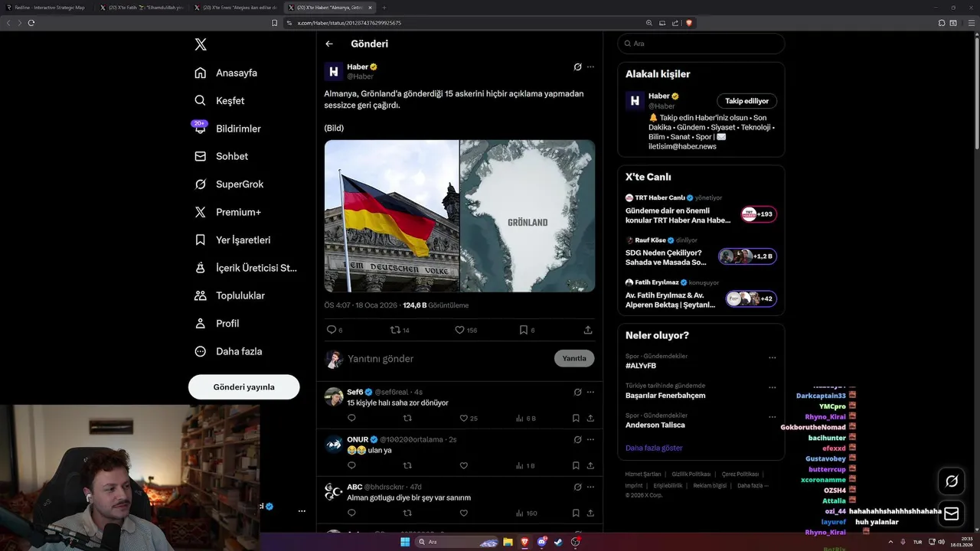Screen dimensions: 980x551
Task: Open Rauf Köse live space
Action: coord(701,253)
